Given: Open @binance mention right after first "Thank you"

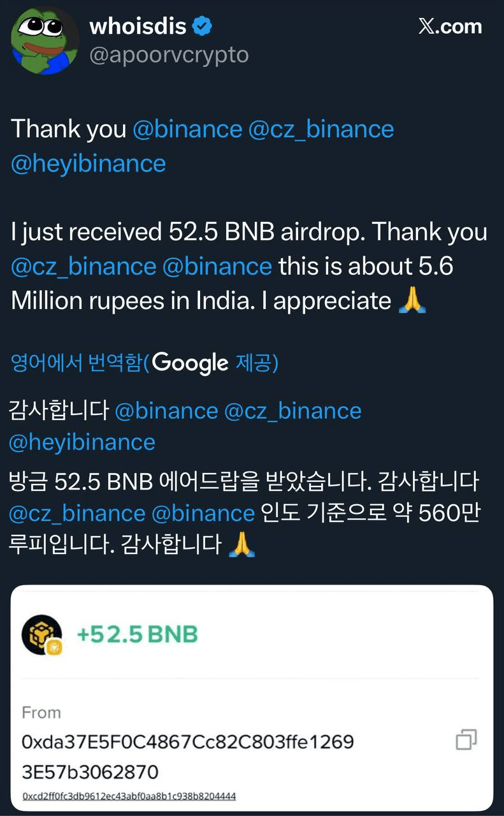Looking at the screenshot, I should (x=187, y=129).
